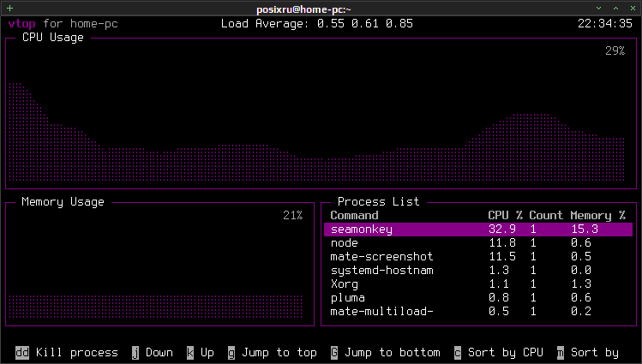Viewport: 642px width, 364px height.
Task: Click the Process List panel title
Action: click(x=378, y=201)
